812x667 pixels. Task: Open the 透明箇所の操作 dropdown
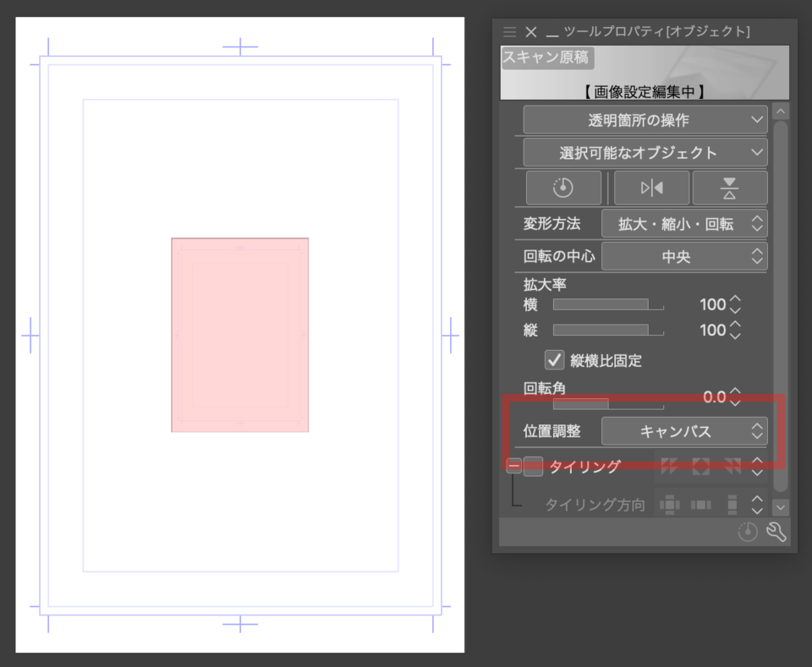[645, 120]
